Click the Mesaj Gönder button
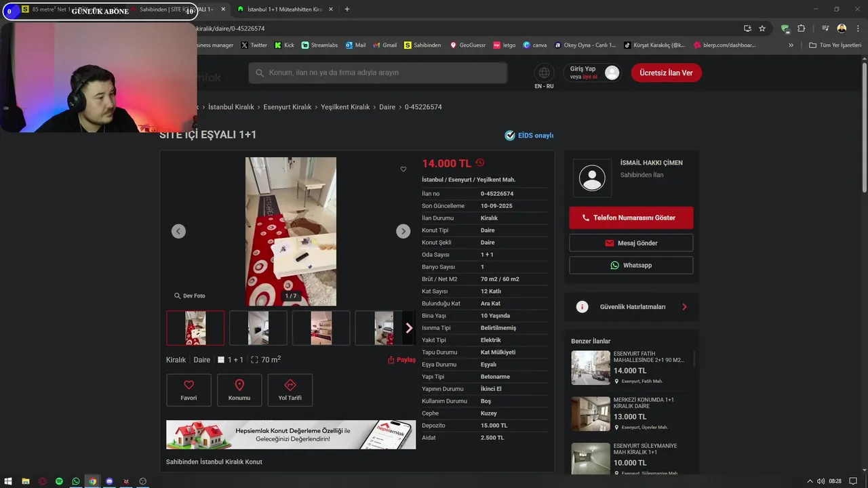 [631, 243]
